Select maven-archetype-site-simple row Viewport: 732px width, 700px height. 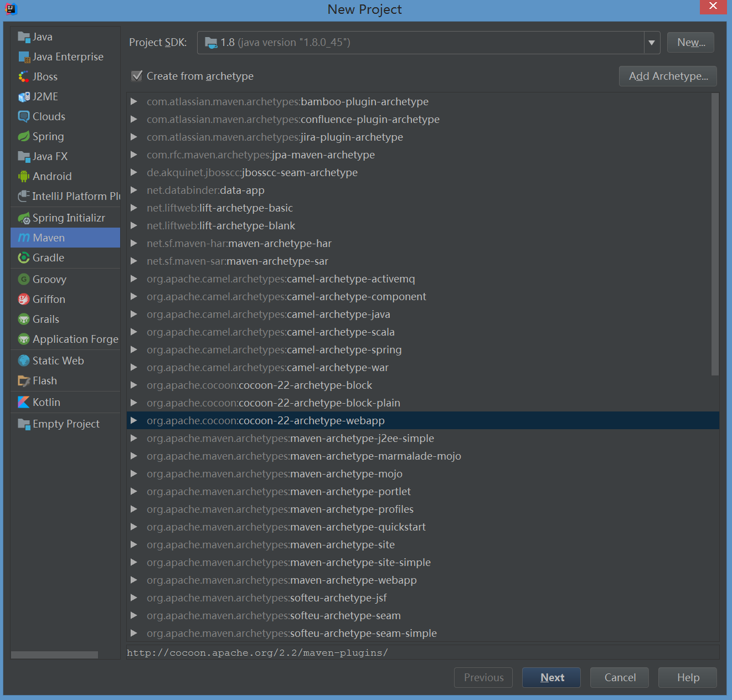tap(423, 562)
